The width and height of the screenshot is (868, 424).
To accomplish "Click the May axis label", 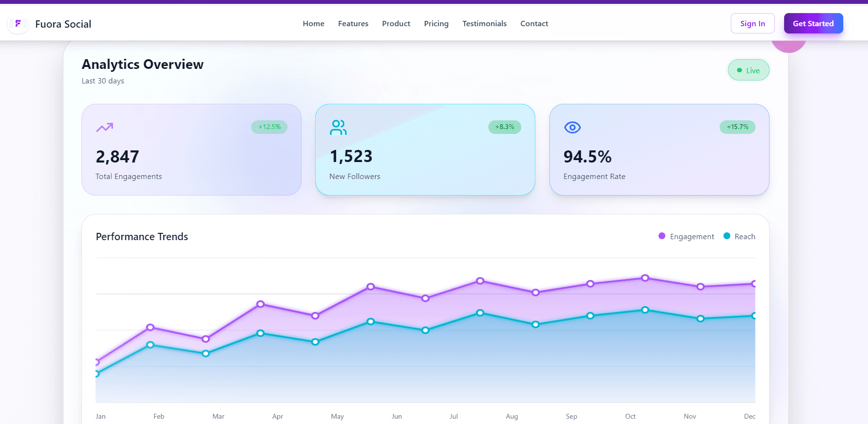I will (x=338, y=416).
